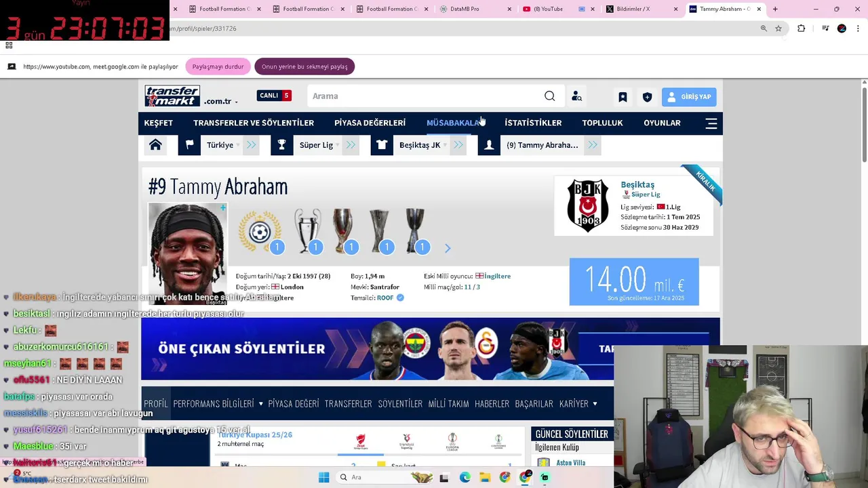Click the breadcrumb jersey icon
868x488 pixels.
(x=382, y=145)
